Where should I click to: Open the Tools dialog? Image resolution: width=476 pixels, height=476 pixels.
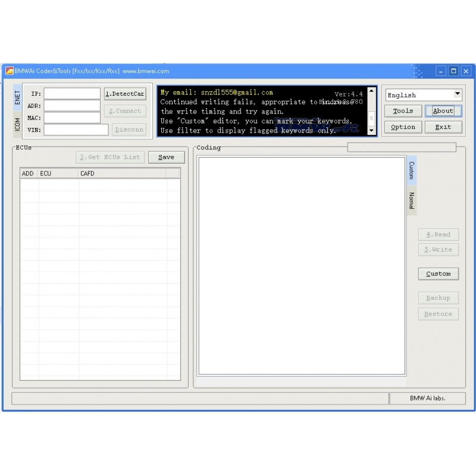(x=403, y=111)
